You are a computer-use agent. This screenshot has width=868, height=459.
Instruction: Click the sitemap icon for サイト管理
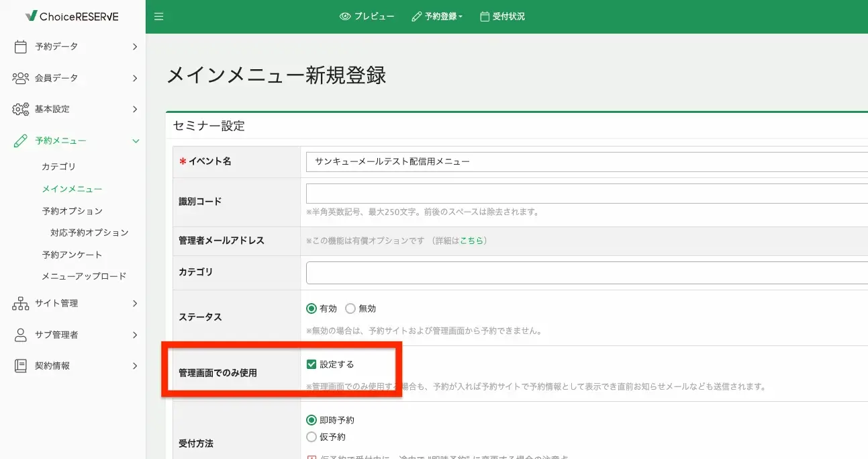(x=21, y=303)
